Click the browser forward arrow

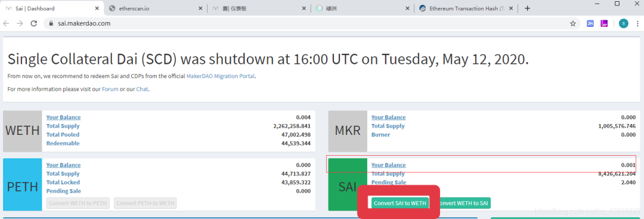click(x=20, y=23)
